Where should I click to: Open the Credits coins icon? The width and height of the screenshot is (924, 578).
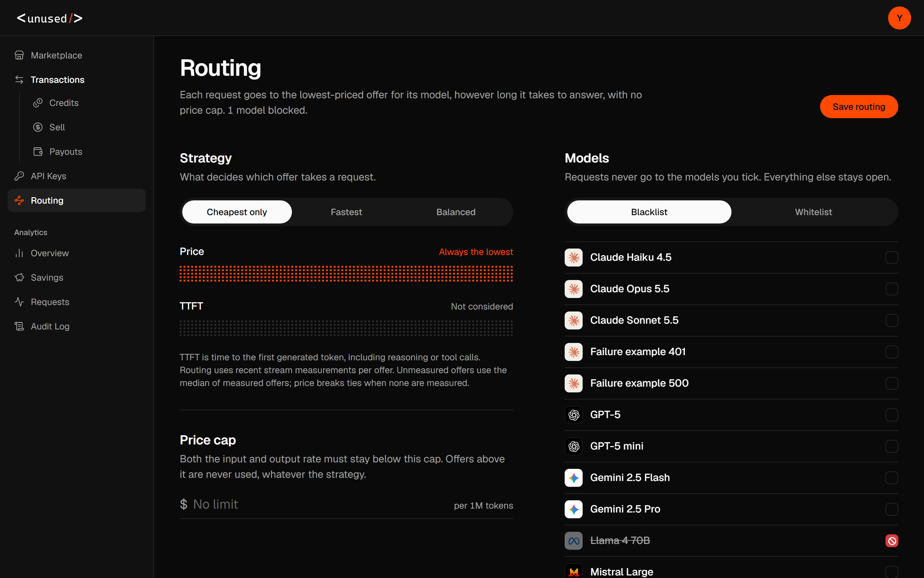(x=38, y=103)
